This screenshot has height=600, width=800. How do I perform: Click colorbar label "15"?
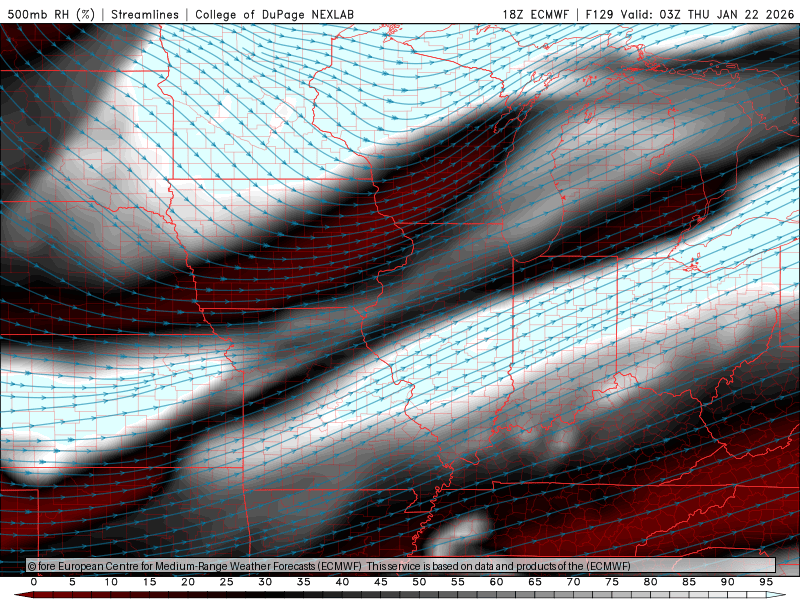149,582
